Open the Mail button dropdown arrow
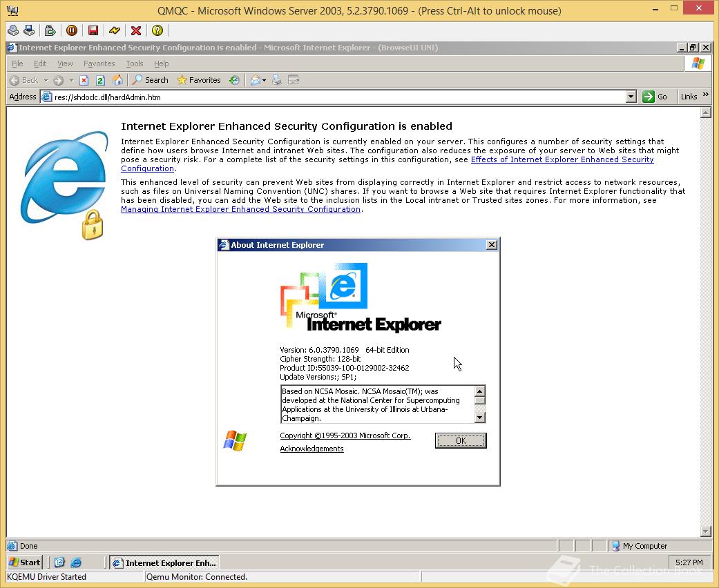Screen dimensions: 719x588 (264, 81)
